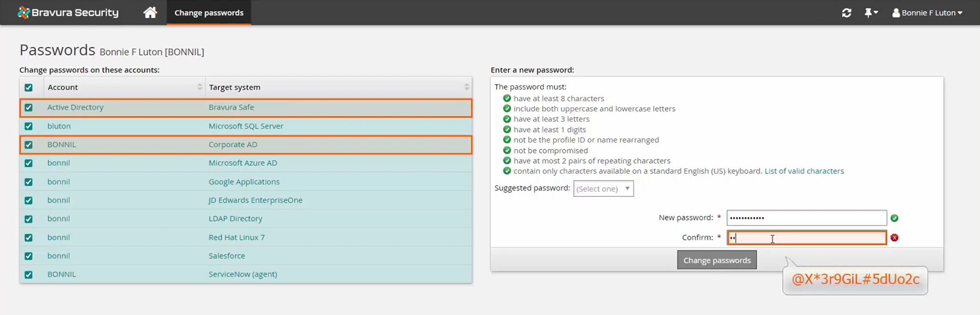Viewport: 980px width, 315px height.
Task: Click green check for repeating characters rule
Action: coord(507,160)
